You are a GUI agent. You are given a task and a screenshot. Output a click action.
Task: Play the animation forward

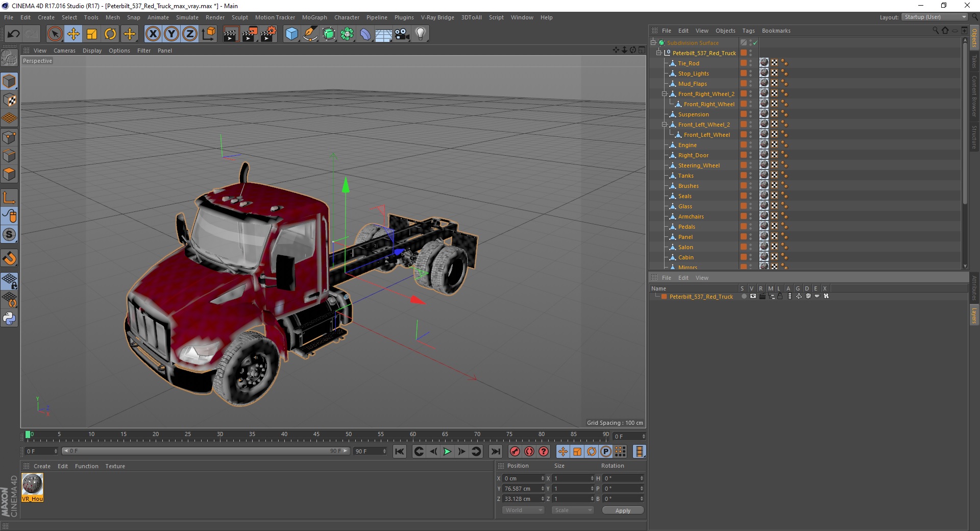tap(447, 451)
